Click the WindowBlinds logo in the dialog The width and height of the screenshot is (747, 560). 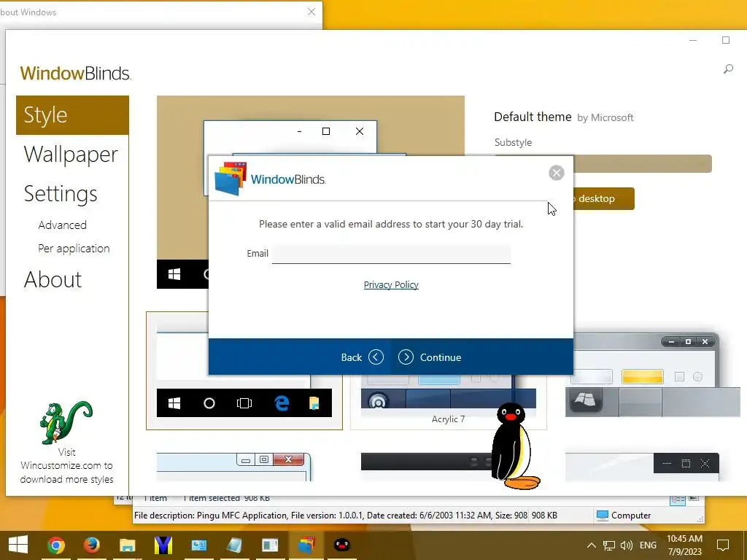(270, 179)
